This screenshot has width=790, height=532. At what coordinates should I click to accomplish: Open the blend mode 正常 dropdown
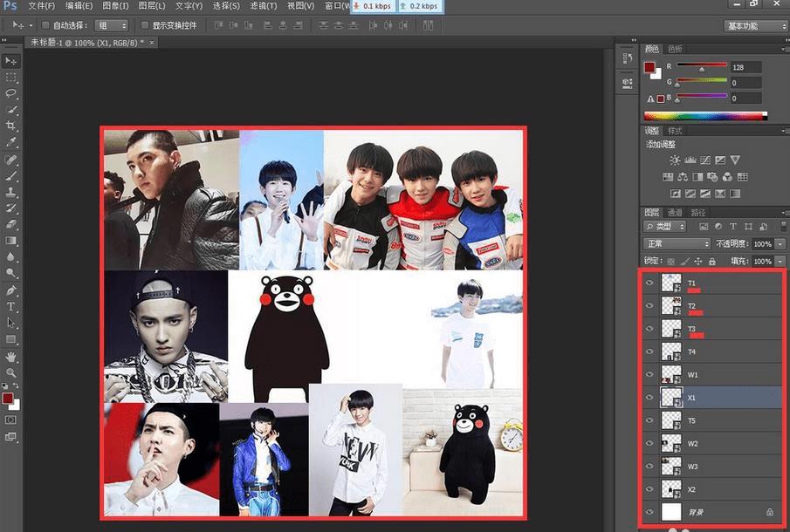pos(677,243)
